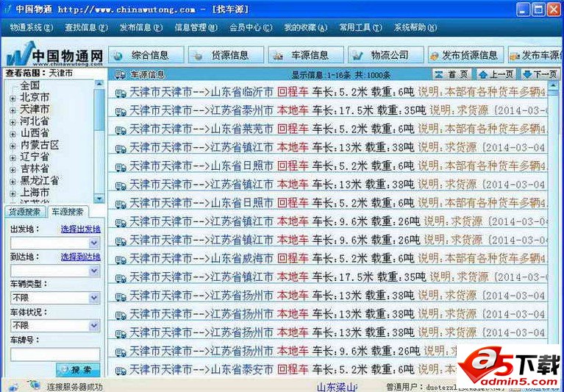Click the vehicle list scrollbar up arrow

pyautogui.click(x=553, y=85)
